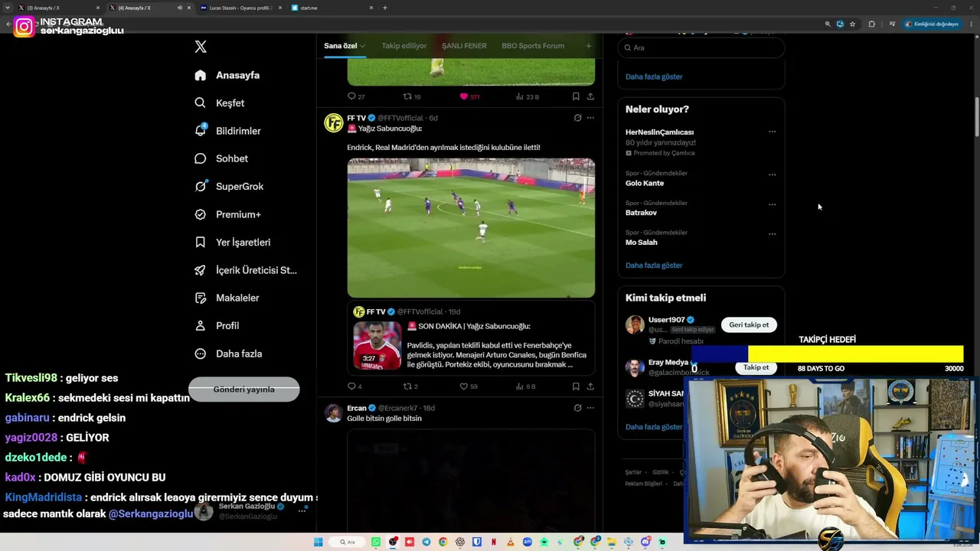Viewport: 980px width, 551px height.
Task: Open Premium+ subscription page
Action: (227, 214)
